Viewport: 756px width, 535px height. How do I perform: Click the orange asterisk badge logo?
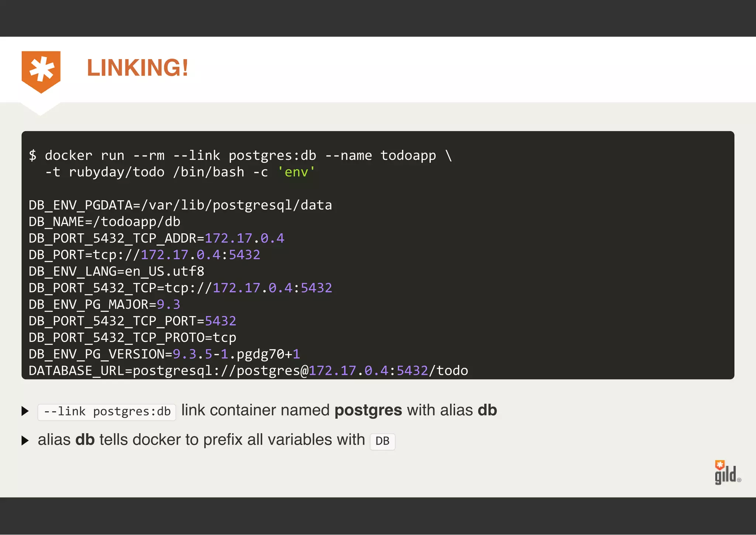41,72
